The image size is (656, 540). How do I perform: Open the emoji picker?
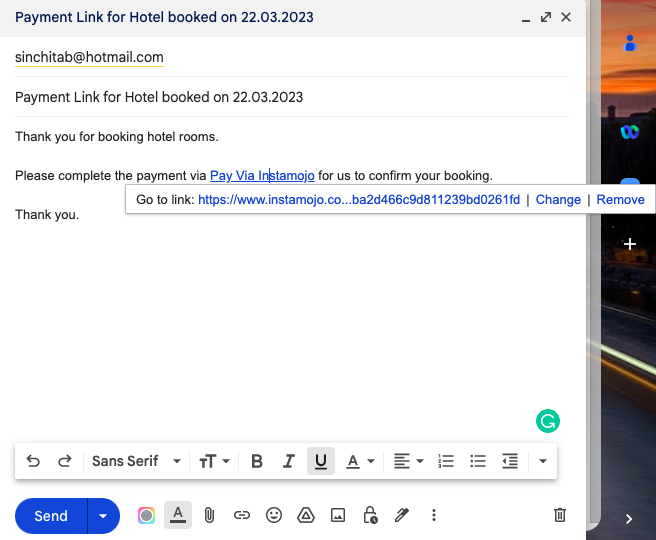(274, 516)
